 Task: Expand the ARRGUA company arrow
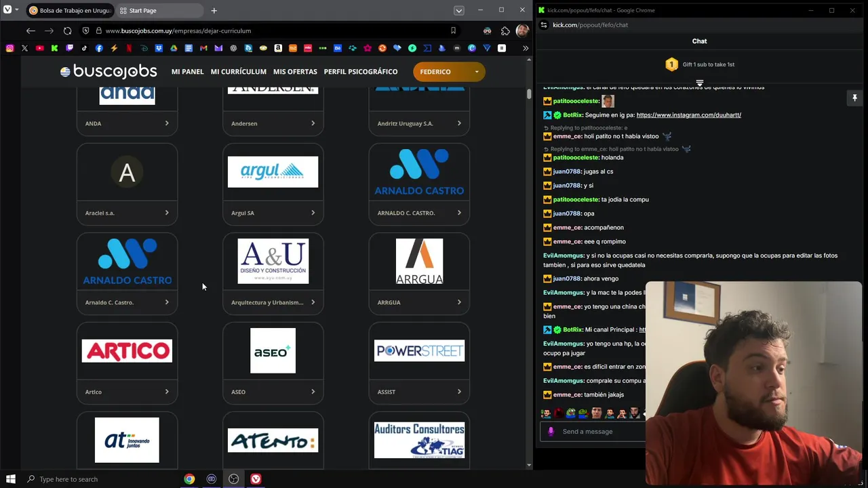pos(459,302)
